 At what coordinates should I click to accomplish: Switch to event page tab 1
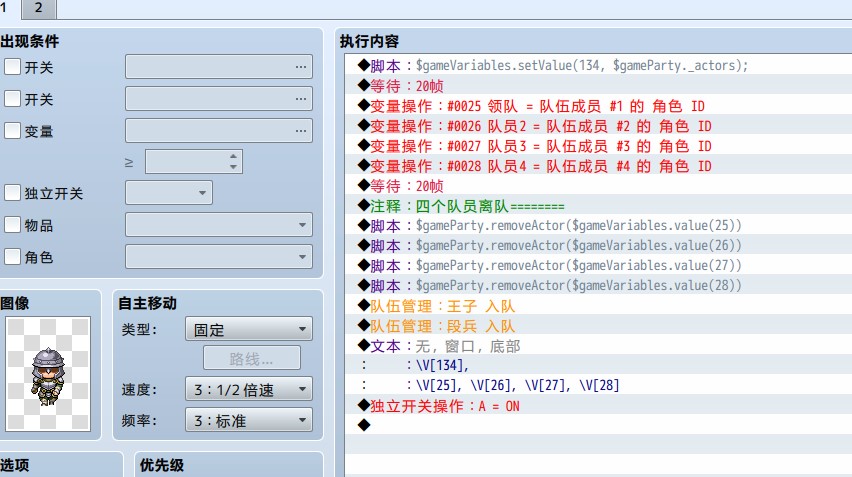(5, 8)
